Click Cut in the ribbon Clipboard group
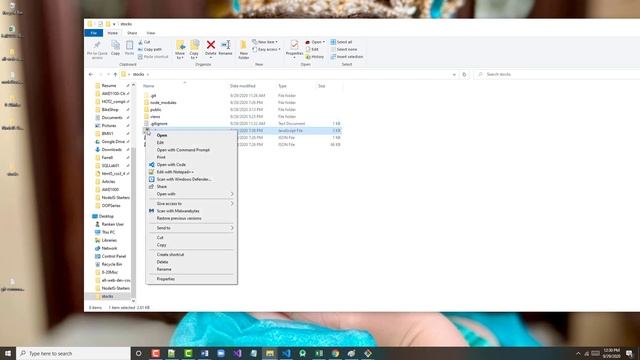640x360 pixels. tap(144, 42)
